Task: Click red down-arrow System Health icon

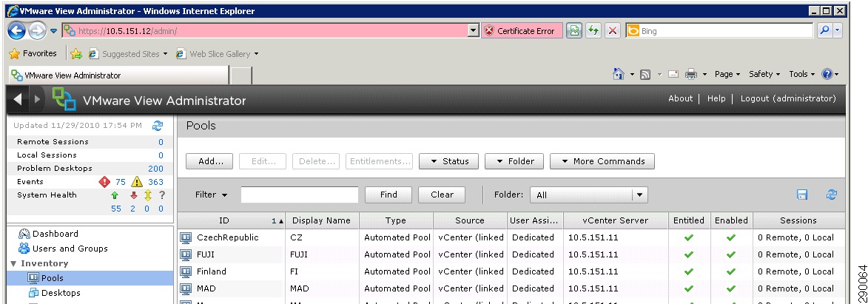Action: pos(133,195)
